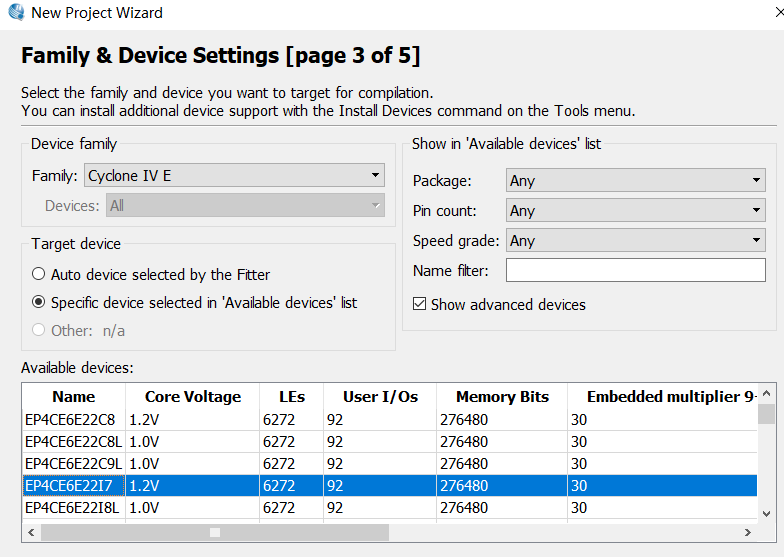Click the User I/Os column header
The image size is (784, 557).
point(380,397)
